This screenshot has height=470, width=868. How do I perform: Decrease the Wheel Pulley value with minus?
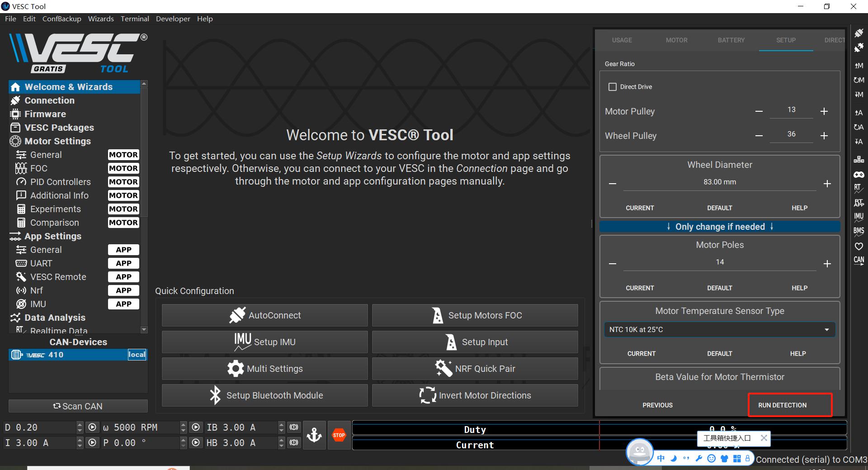coord(759,136)
